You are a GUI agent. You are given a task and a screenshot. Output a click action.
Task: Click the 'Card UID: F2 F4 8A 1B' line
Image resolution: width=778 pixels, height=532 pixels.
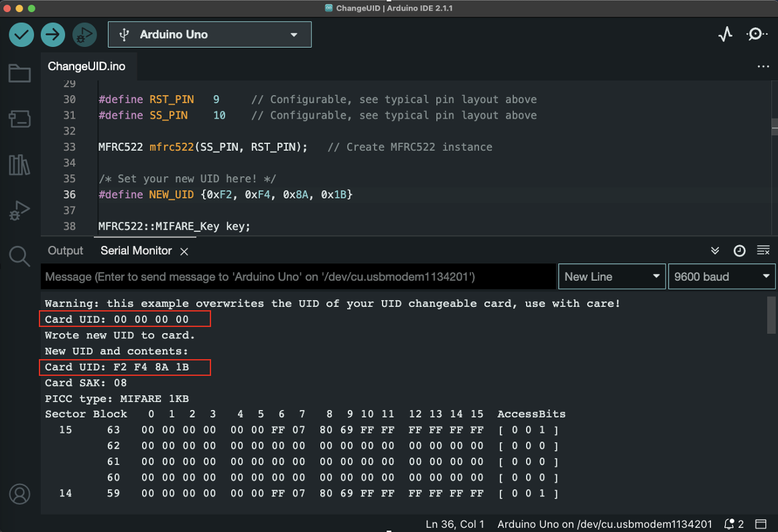[117, 367]
